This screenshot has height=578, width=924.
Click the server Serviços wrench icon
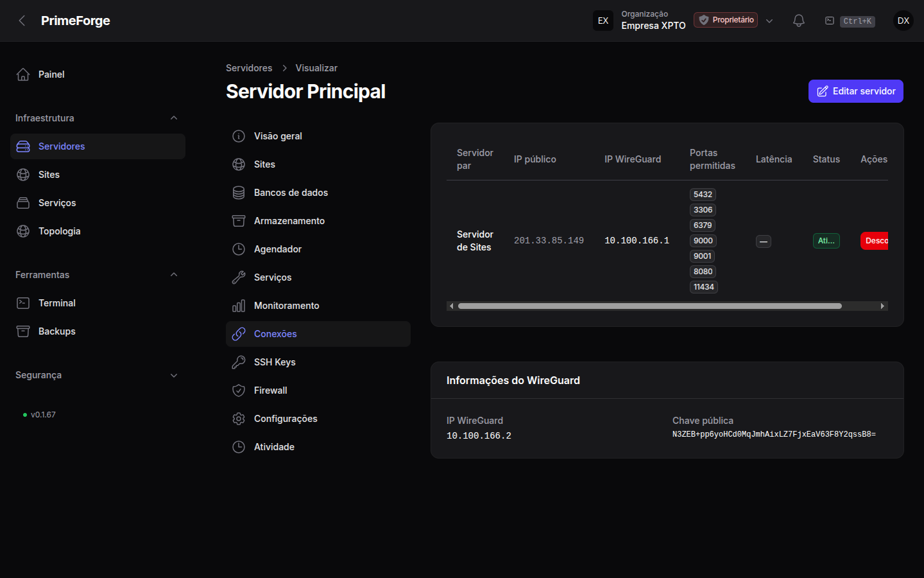pyautogui.click(x=239, y=277)
